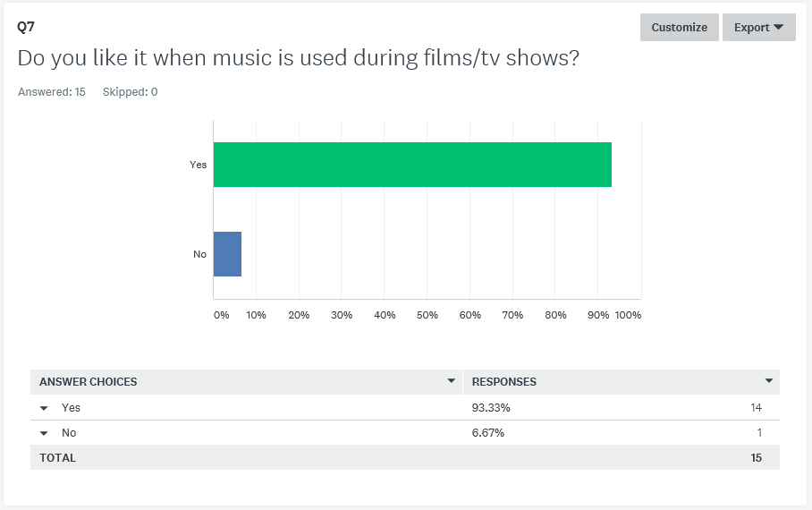812x510 pixels.
Task: Click the Export caret arrow icon
Action: coord(778,27)
